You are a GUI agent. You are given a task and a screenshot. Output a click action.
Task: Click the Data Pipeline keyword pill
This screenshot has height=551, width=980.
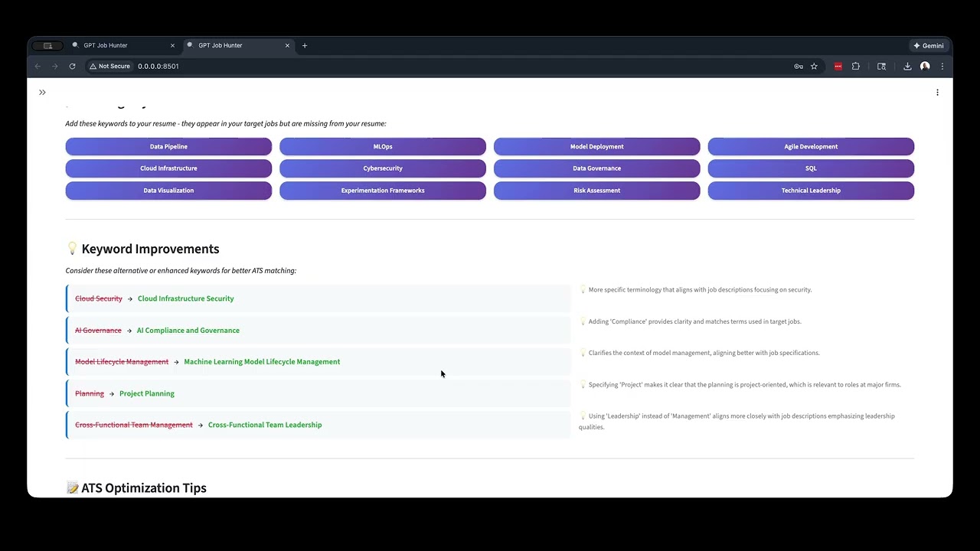coord(168,146)
